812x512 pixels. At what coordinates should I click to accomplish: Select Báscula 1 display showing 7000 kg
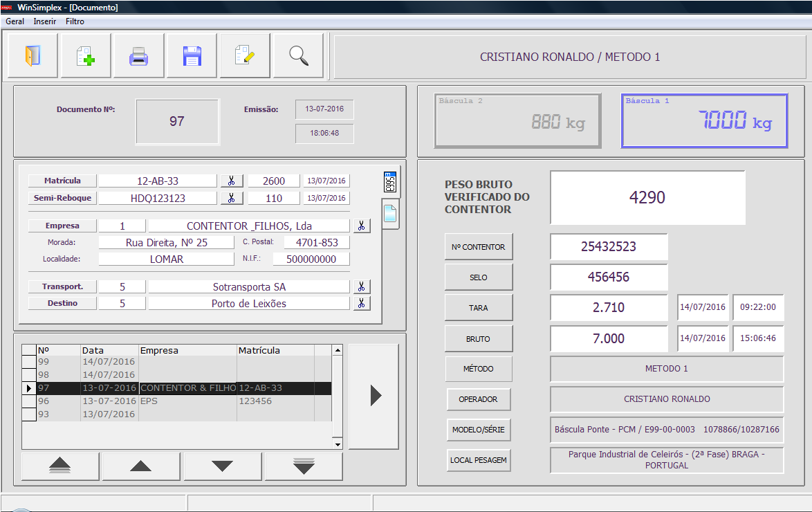point(704,121)
